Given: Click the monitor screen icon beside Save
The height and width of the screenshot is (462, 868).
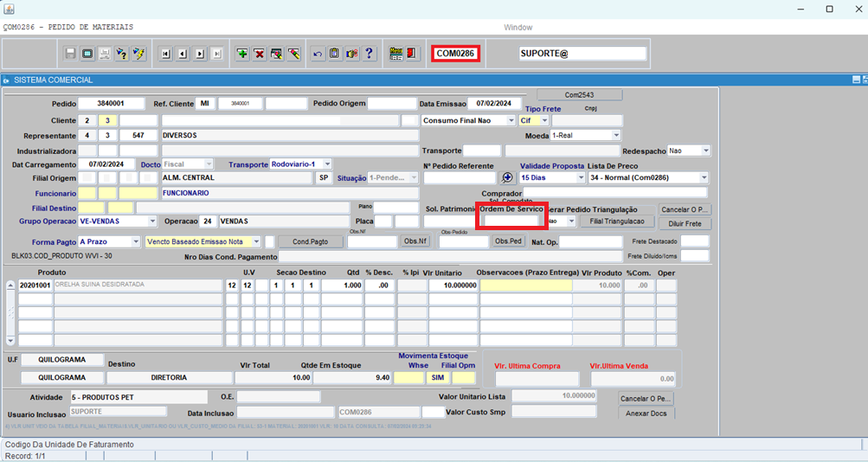Looking at the screenshot, I should point(87,54).
